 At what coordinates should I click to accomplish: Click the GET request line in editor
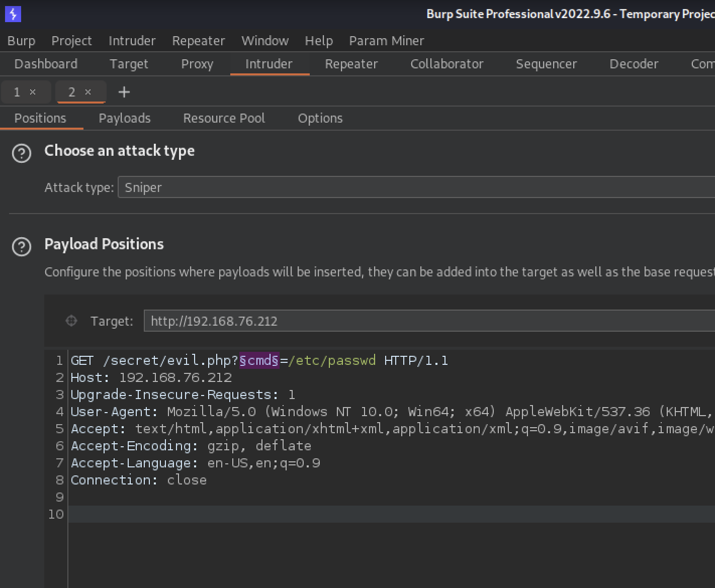[259, 361]
